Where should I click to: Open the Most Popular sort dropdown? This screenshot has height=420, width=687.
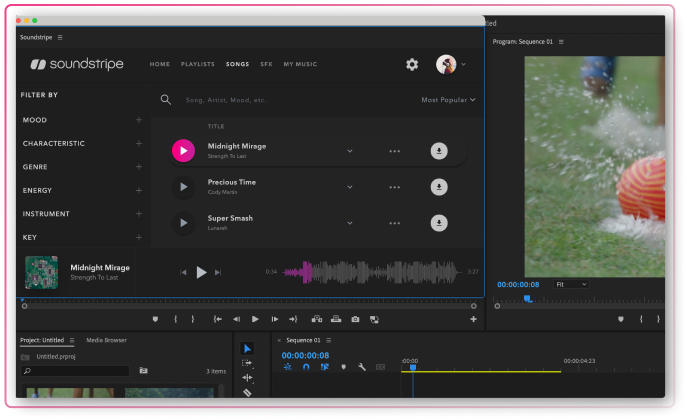coord(448,100)
